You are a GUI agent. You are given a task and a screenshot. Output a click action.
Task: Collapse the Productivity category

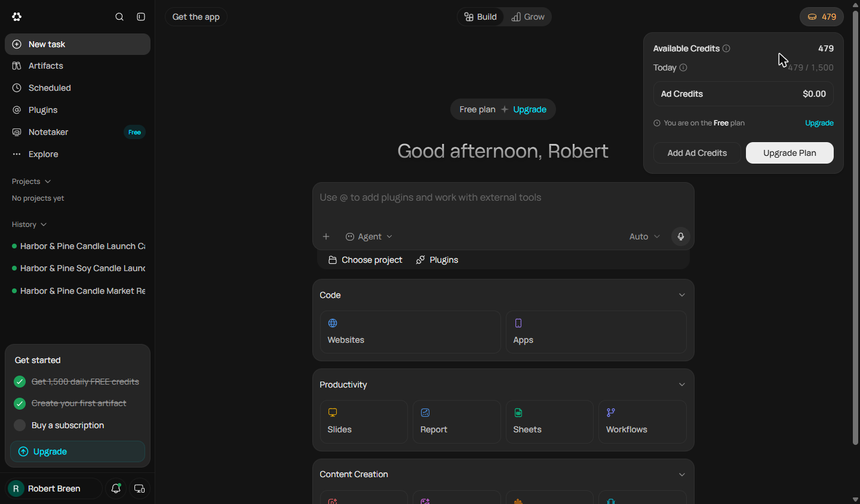coord(682,385)
